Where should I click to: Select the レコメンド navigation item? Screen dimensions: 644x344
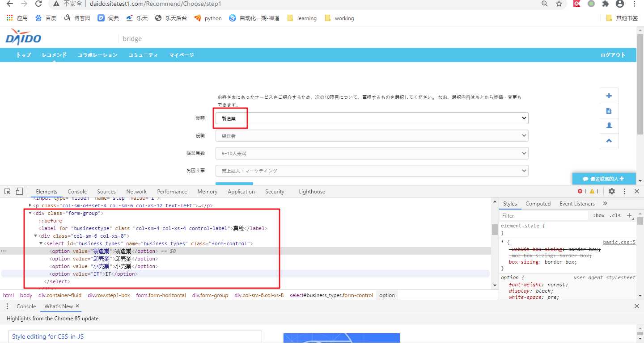54,55
